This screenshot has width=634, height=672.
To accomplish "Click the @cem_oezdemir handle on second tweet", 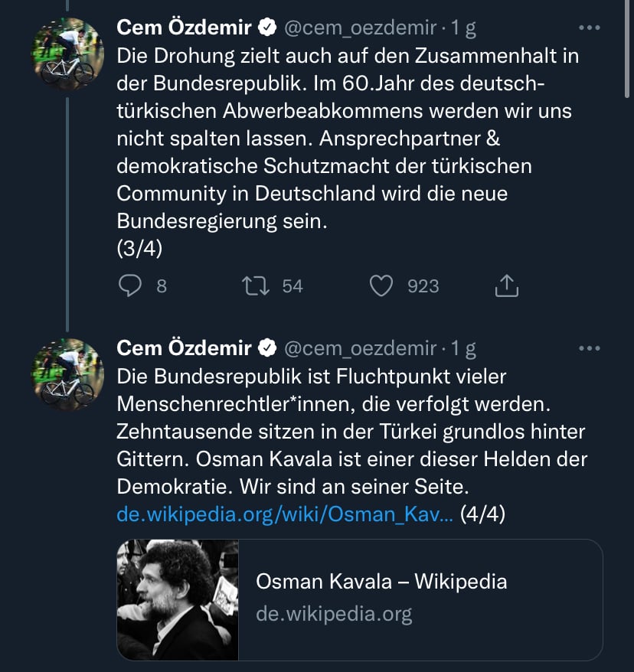I will [360, 349].
